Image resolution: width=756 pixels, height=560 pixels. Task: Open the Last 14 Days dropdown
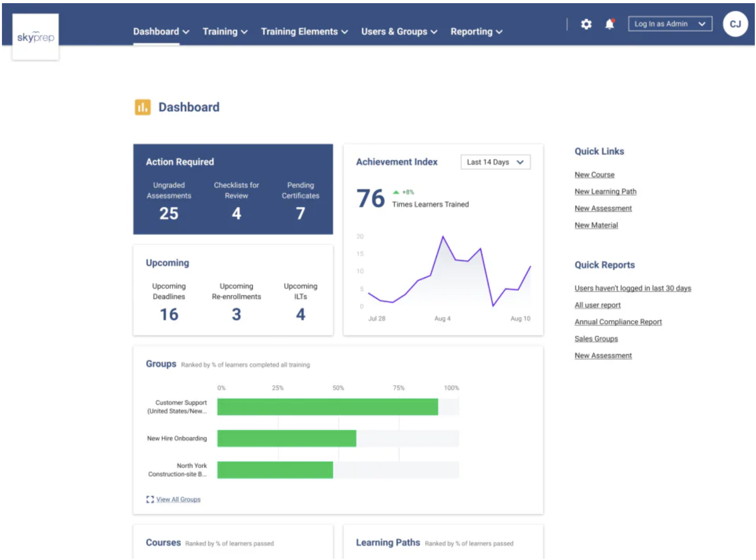click(x=495, y=162)
